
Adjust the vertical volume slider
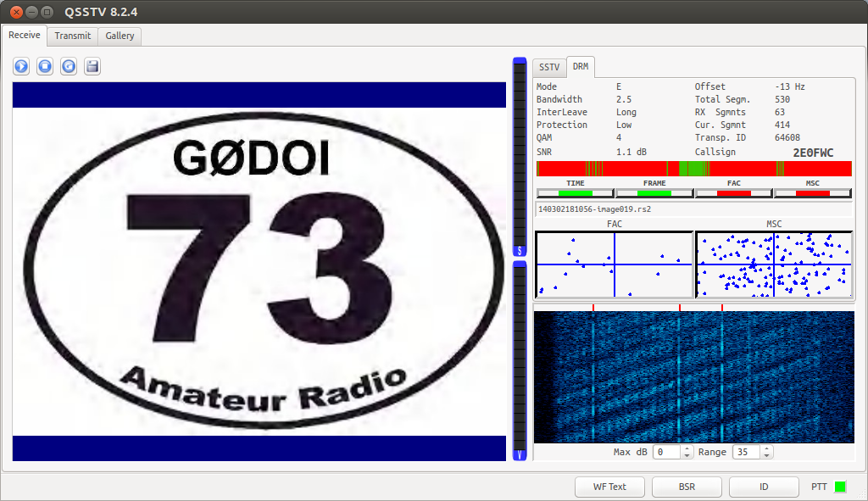tap(520, 254)
